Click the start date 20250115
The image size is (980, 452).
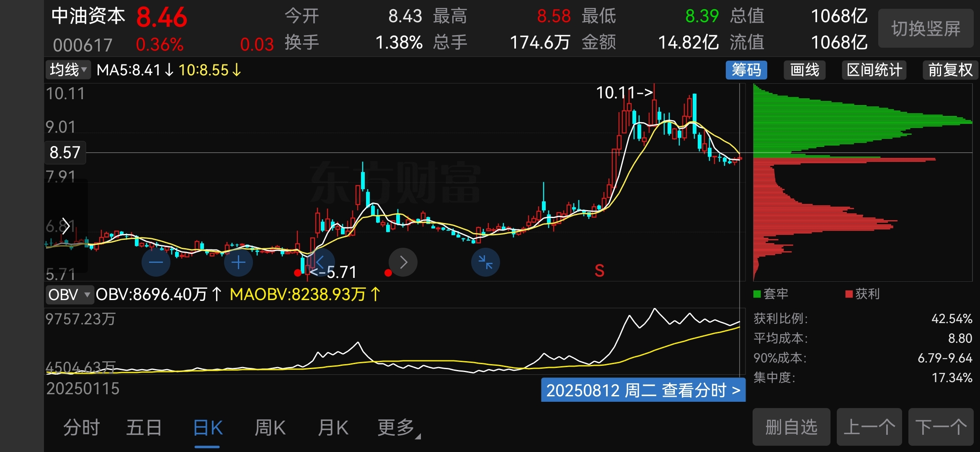pyautogui.click(x=83, y=389)
